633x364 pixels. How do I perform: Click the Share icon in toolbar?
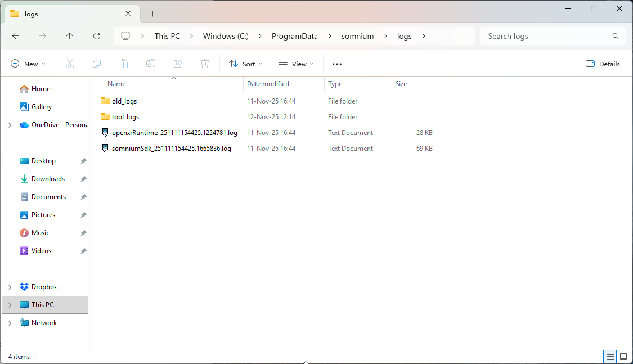[178, 64]
